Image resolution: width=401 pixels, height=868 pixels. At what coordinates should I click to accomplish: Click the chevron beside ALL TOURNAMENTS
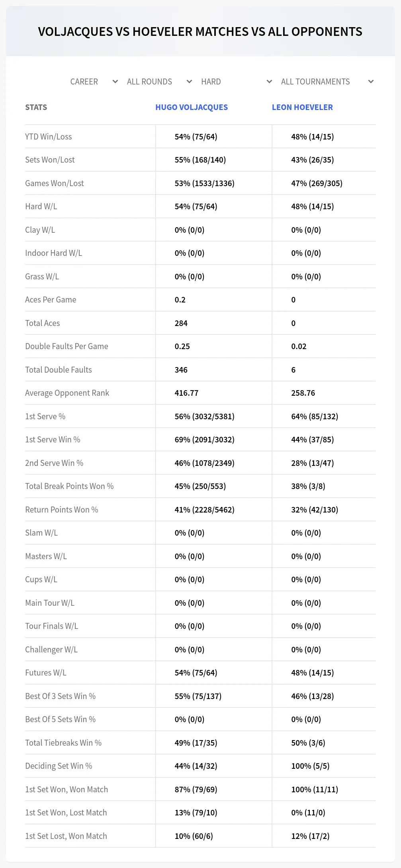(371, 82)
